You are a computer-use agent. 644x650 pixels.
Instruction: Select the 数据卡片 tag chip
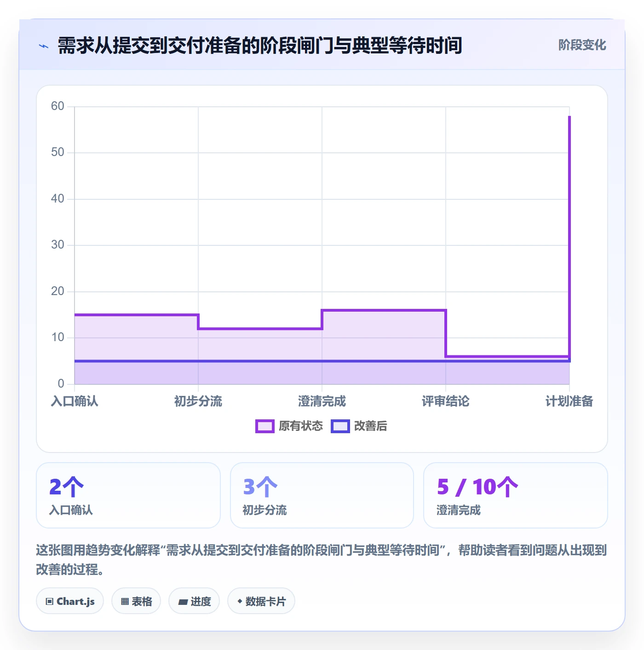(x=261, y=601)
